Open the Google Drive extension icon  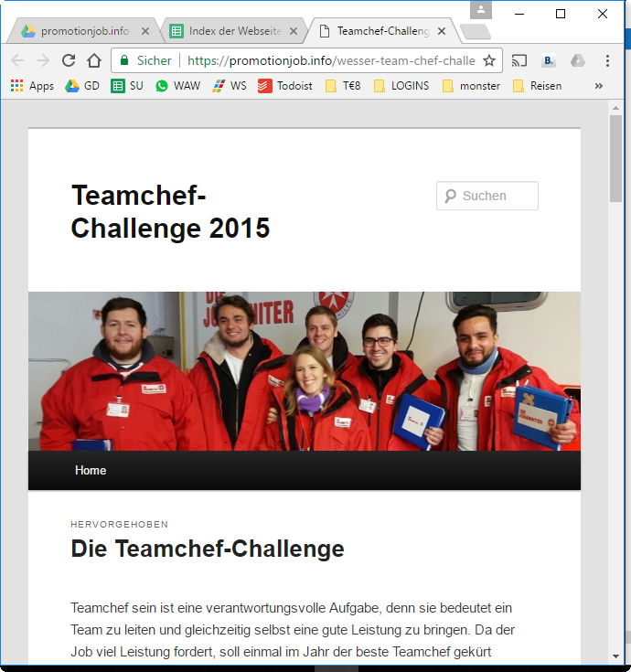coord(578,60)
